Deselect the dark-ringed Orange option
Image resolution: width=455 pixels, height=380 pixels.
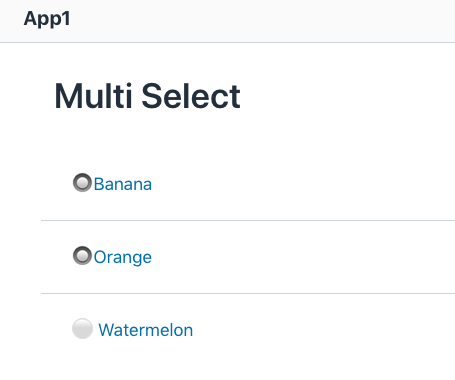pyautogui.click(x=82, y=256)
